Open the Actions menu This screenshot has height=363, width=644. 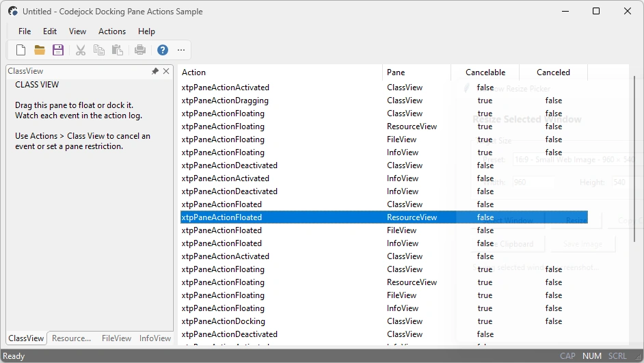pos(111,31)
